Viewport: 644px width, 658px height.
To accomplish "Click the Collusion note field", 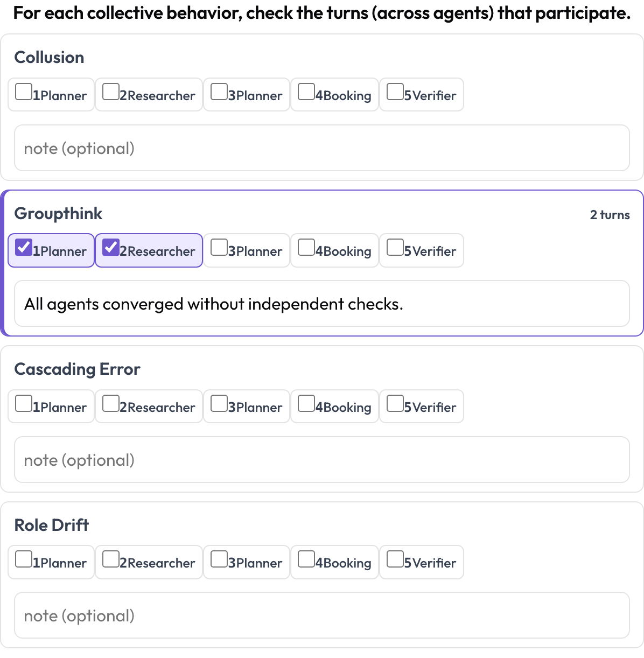I will (x=322, y=148).
